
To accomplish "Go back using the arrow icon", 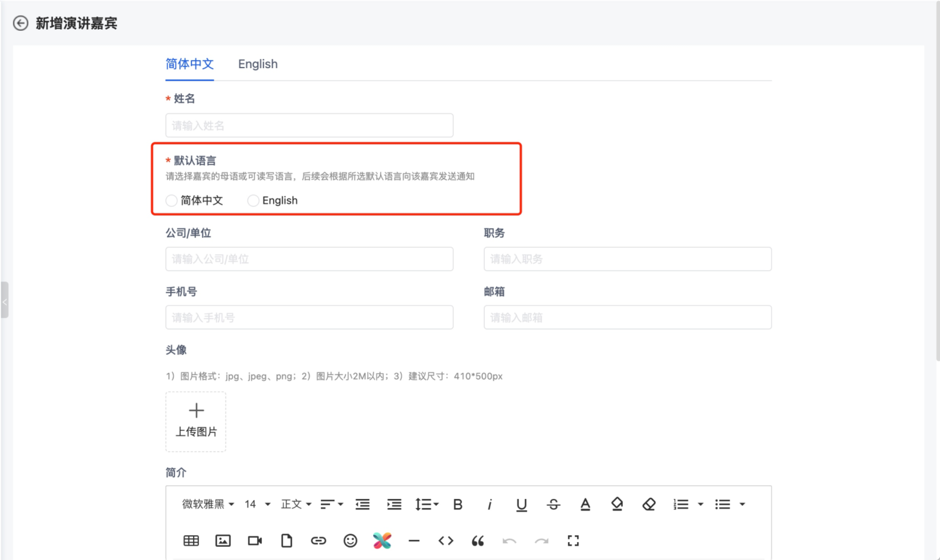I will (20, 23).
